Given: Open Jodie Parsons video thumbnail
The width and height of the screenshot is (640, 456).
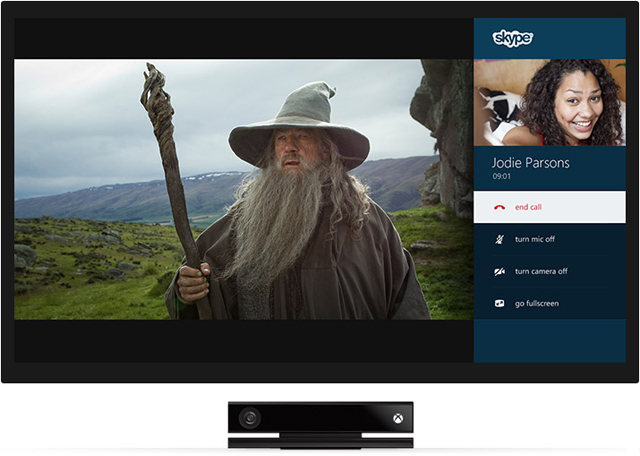Looking at the screenshot, I should (x=549, y=102).
